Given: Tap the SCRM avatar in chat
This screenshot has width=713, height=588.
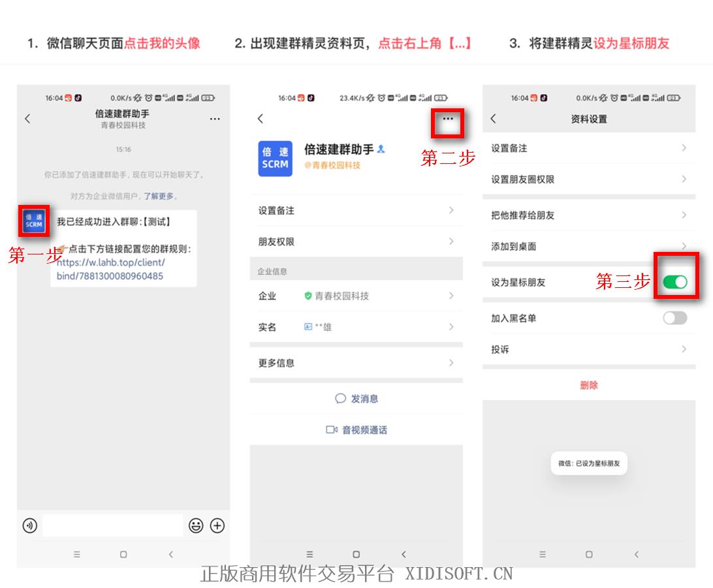Looking at the screenshot, I should point(34,221).
